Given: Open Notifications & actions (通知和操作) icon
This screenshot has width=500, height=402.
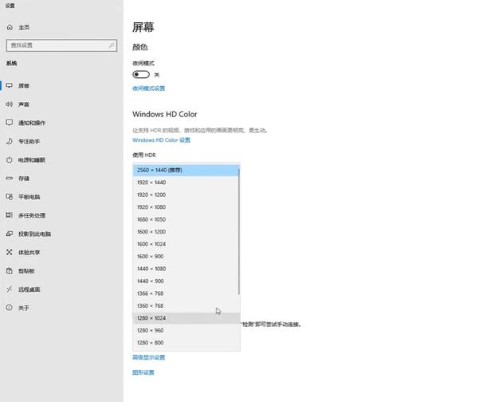Looking at the screenshot, I should (x=9, y=122).
